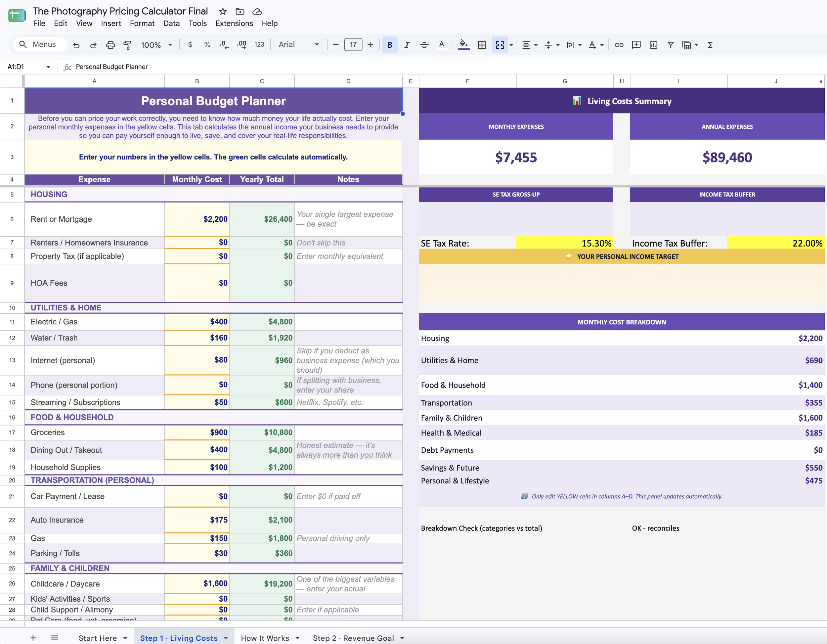Click the Insert link icon
This screenshot has height=644, width=827.
pos(619,45)
